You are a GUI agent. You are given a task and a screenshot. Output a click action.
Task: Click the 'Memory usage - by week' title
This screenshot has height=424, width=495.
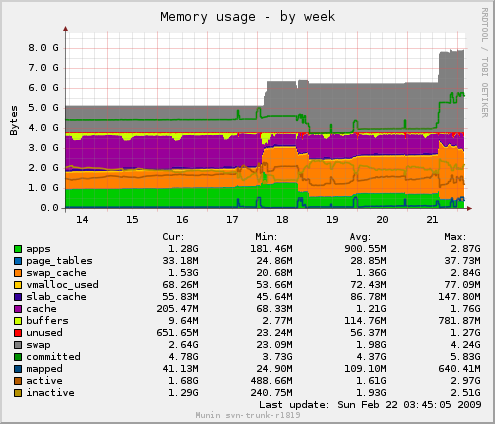pos(247,17)
